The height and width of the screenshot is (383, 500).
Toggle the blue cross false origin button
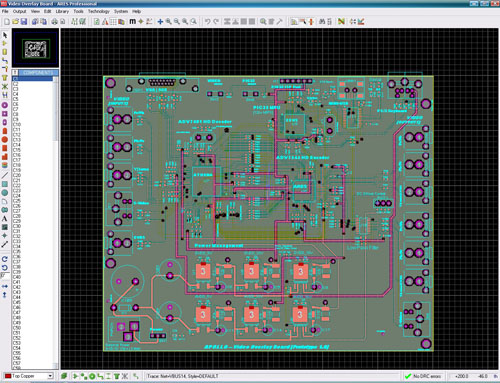[160, 22]
